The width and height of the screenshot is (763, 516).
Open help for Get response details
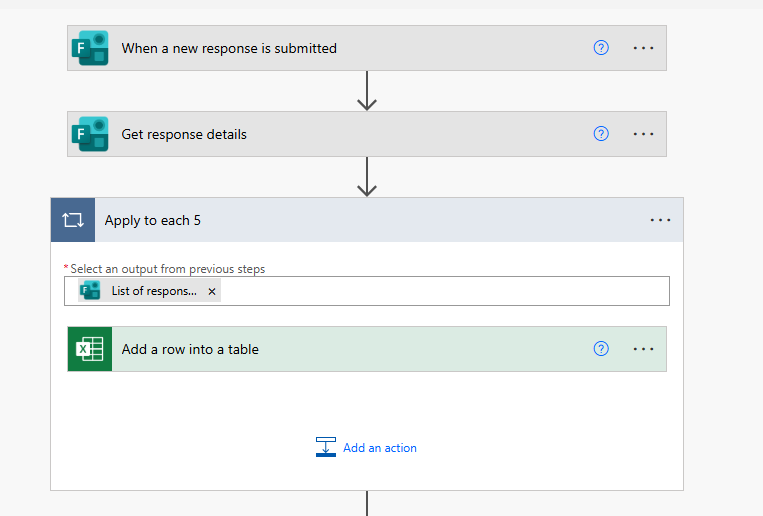pyautogui.click(x=601, y=134)
